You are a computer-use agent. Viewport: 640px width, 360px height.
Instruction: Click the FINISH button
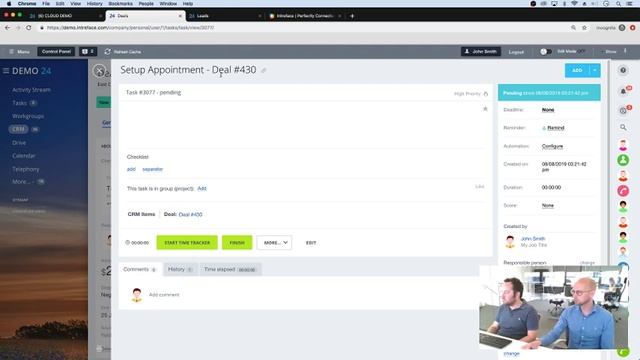click(x=237, y=242)
